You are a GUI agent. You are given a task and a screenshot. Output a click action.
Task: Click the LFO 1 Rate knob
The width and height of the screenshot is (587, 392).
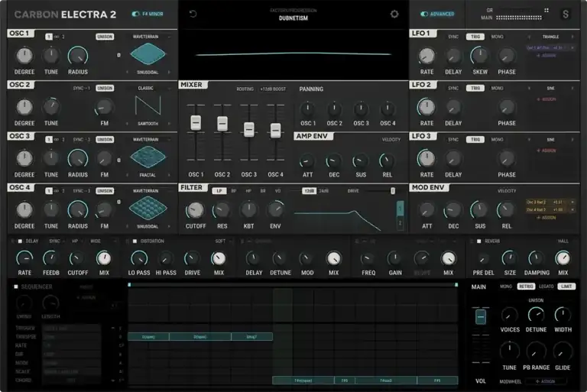(426, 56)
